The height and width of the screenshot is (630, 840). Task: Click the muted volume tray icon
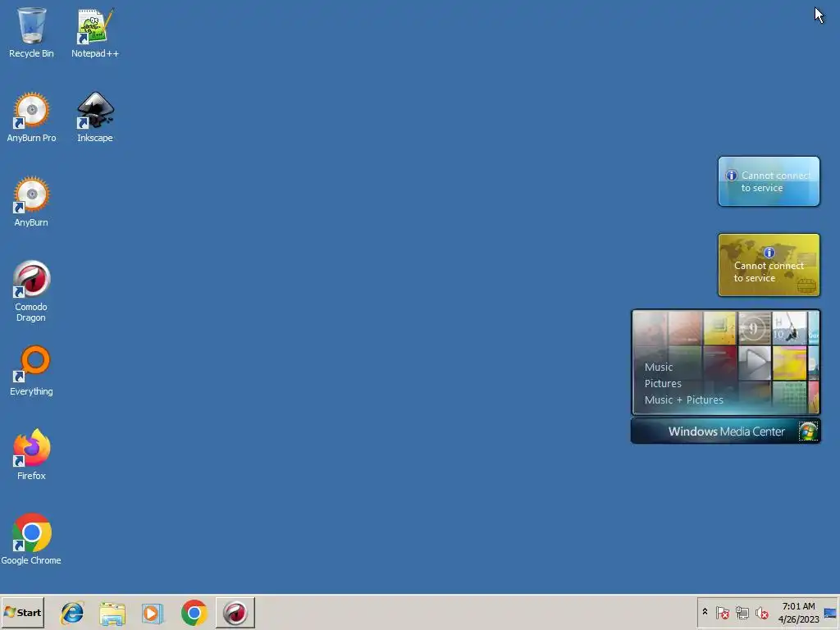pos(761,612)
